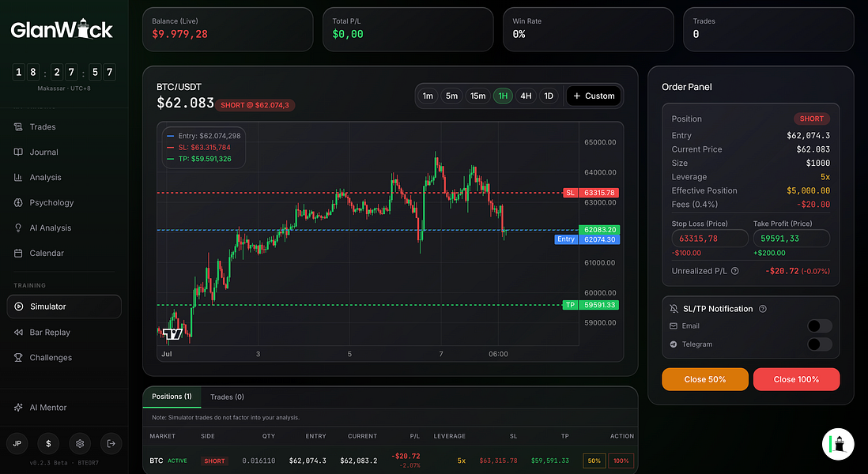Edit the Stop Loss price field
The image size is (868, 474).
[x=710, y=239]
